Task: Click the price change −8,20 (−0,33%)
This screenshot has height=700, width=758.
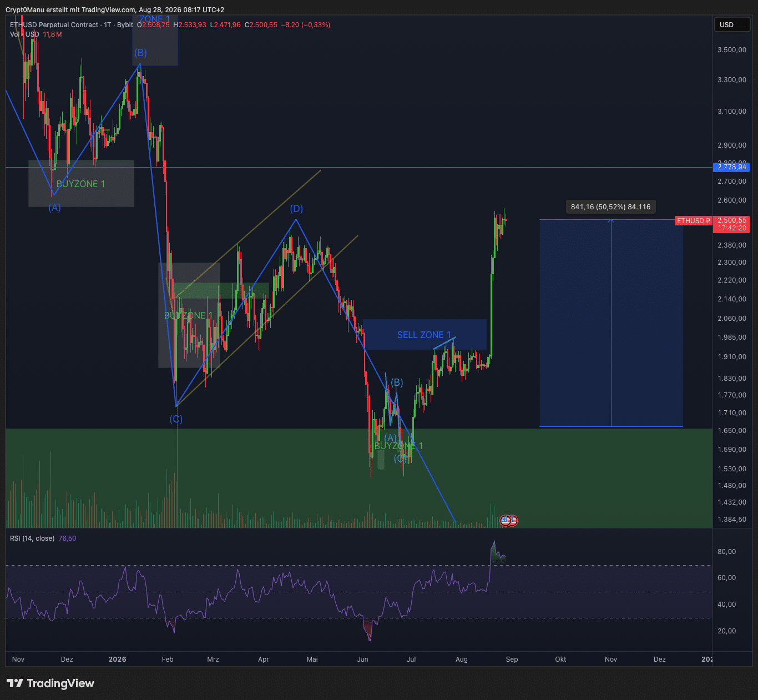Action: click(x=306, y=25)
